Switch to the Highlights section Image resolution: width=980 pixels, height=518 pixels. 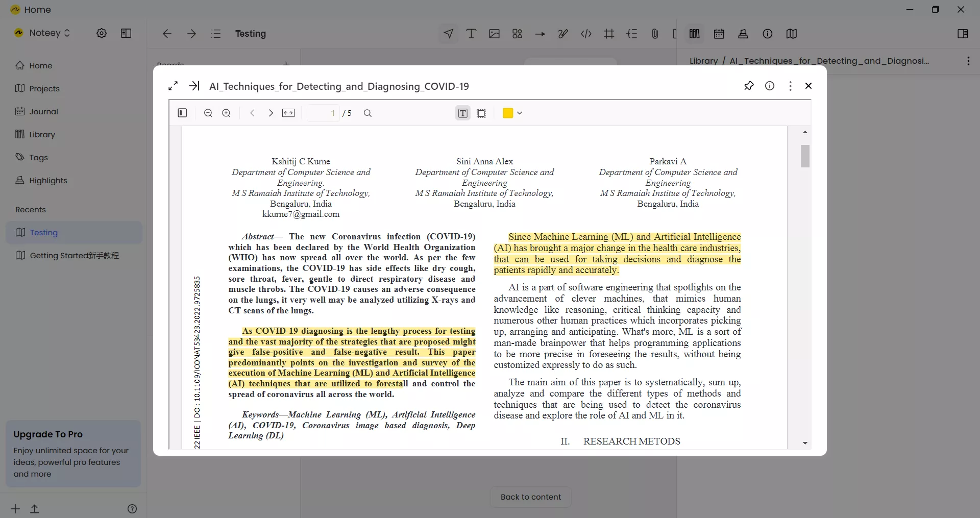point(48,180)
